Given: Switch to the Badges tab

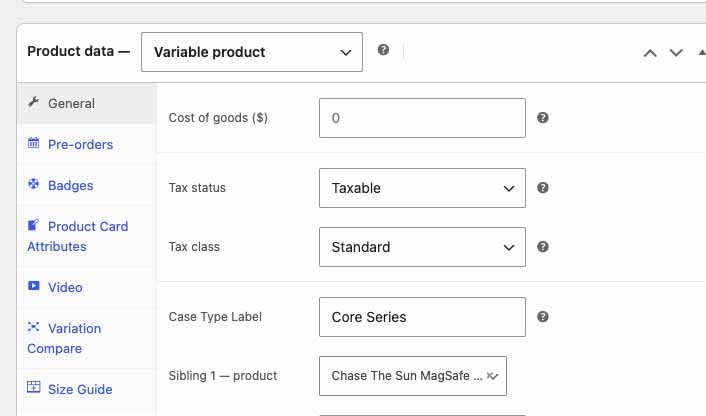Looking at the screenshot, I should (x=86, y=185).
